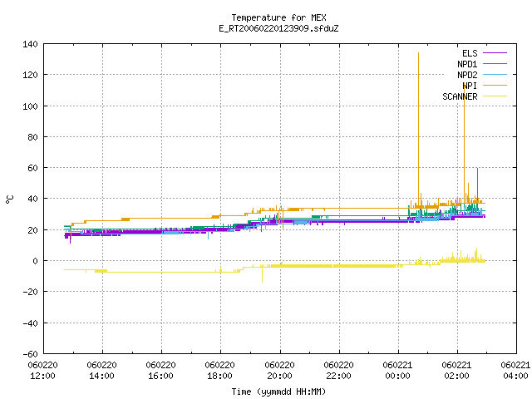Click the chart title 'Temperature for MEX'
The height and width of the screenshot is (399, 532).
278,17
